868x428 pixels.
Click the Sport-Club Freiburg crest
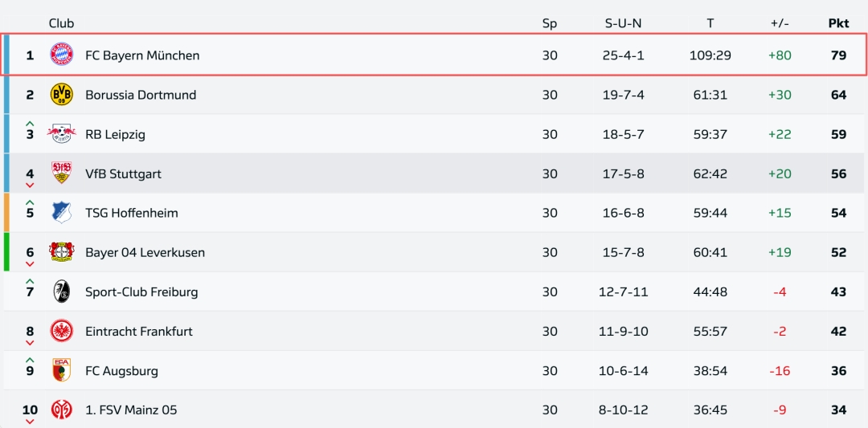[62, 291]
